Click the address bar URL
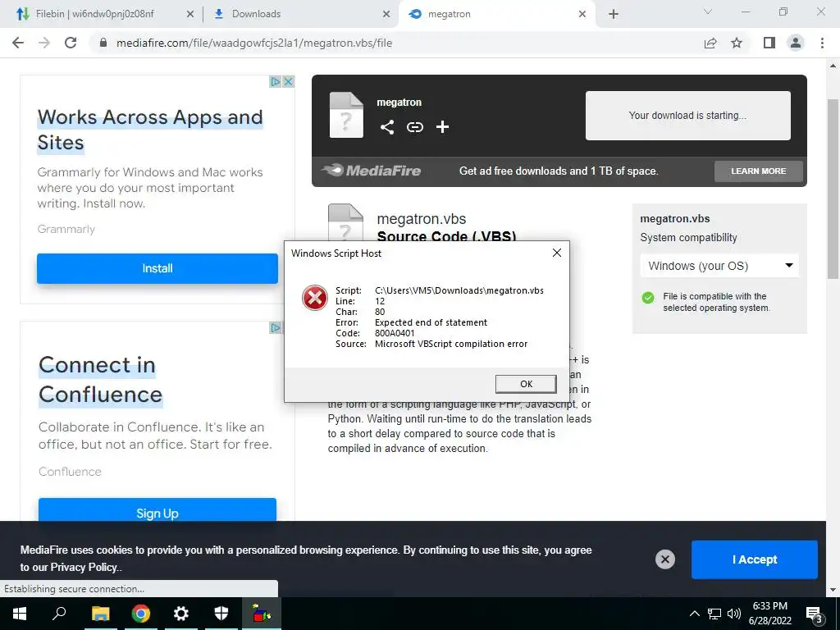The height and width of the screenshot is (630, 840). click(254, 43)
